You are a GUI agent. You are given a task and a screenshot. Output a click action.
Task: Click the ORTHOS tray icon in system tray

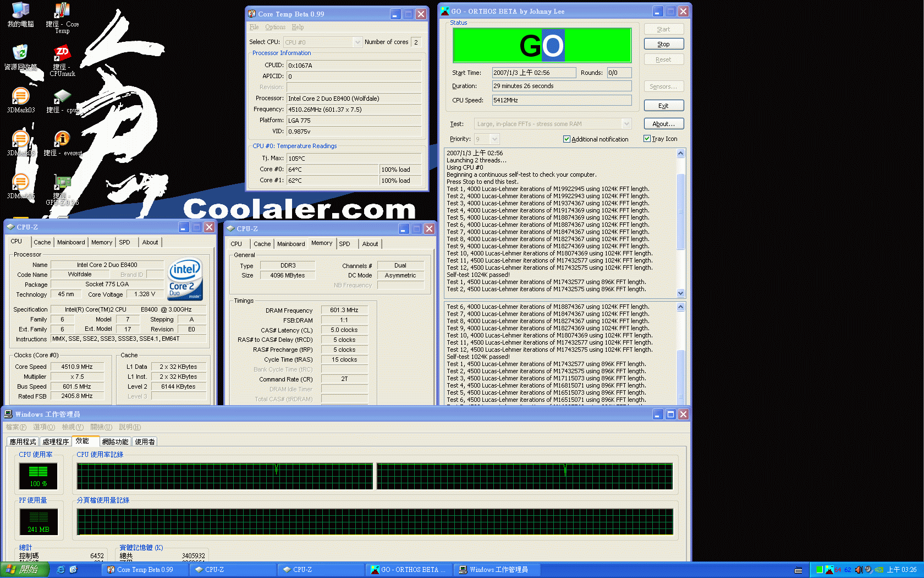829,570
